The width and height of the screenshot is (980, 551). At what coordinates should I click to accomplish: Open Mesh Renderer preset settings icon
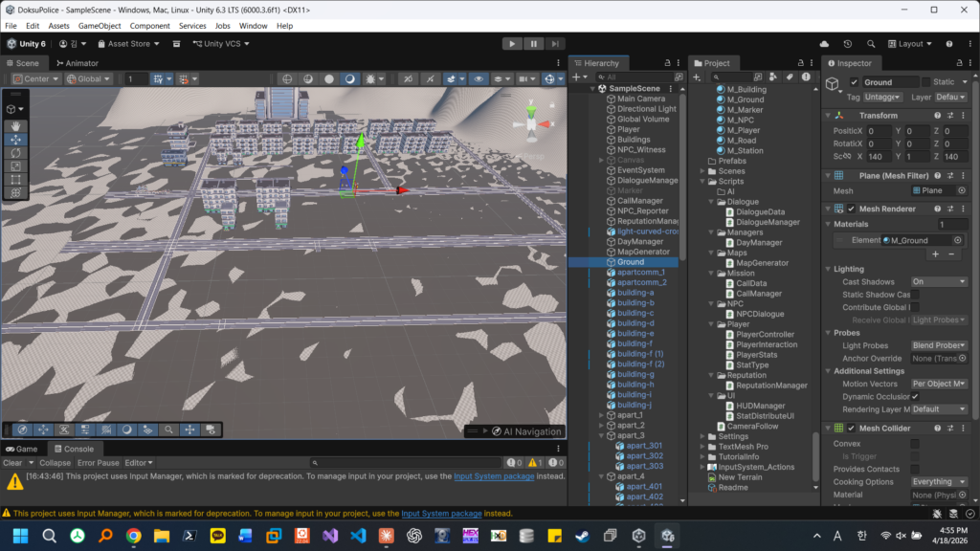[950, 209]
